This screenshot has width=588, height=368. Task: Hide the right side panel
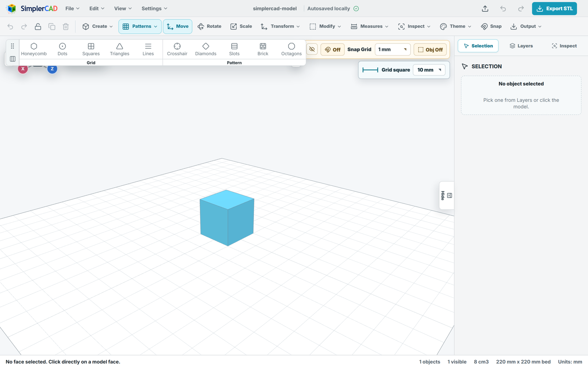point(447,195)
